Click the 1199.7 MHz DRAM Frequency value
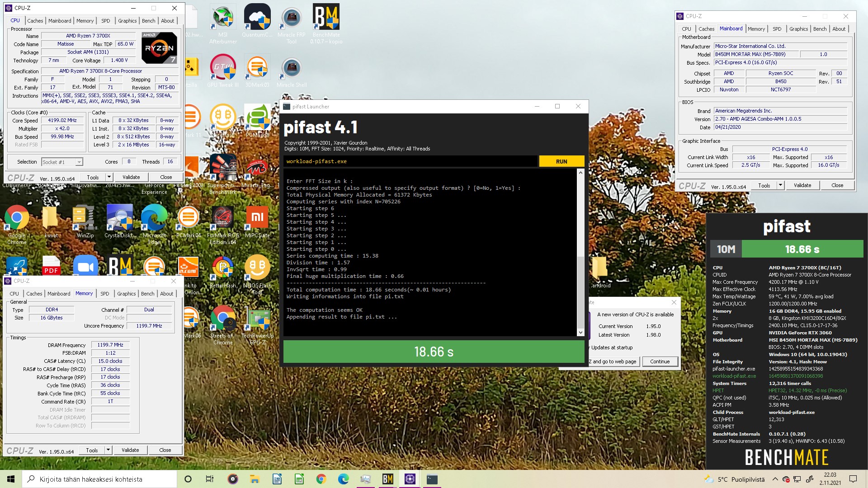The width and height of the screenshot is (868, 488). [110, 345]
